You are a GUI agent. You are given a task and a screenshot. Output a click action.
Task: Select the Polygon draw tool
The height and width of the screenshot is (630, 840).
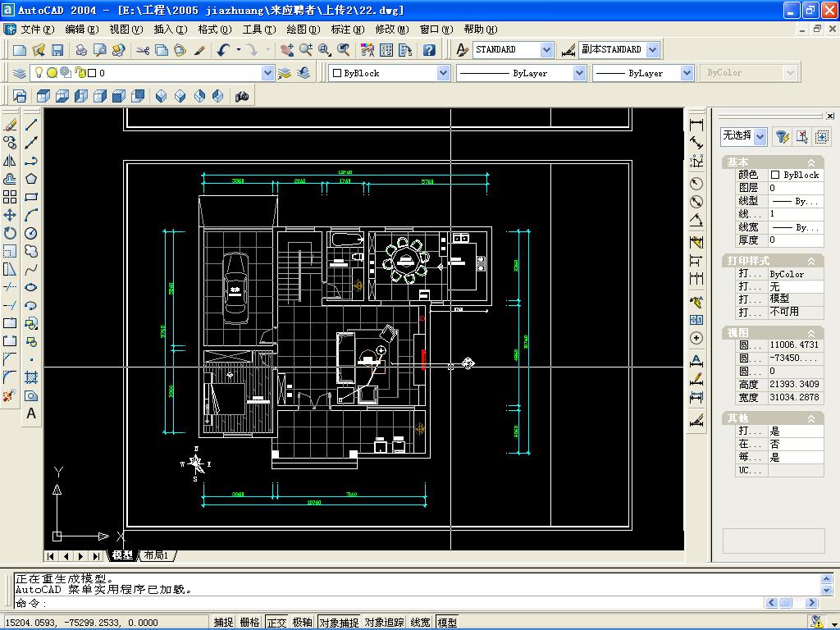(x=31, y=179)
